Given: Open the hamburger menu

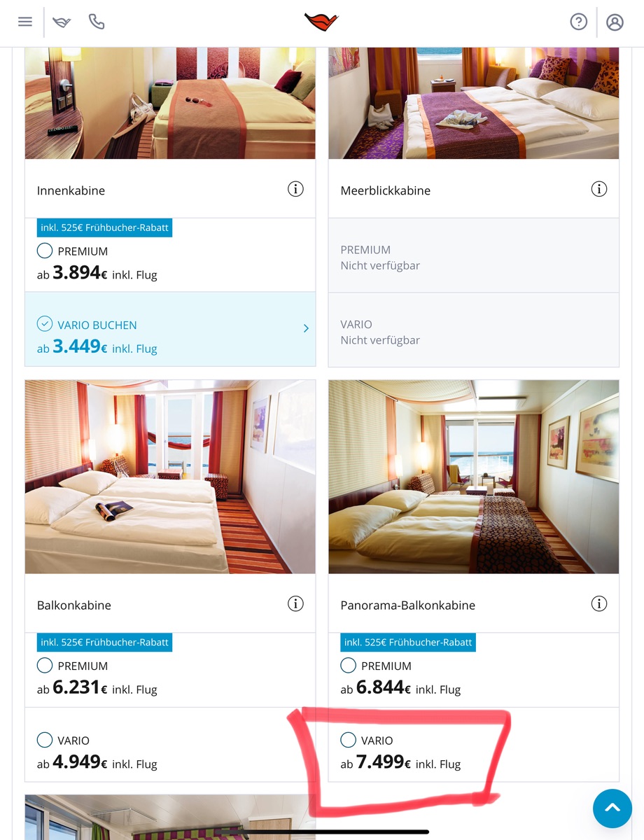Looking at the screenshot, I should [25, 22].
